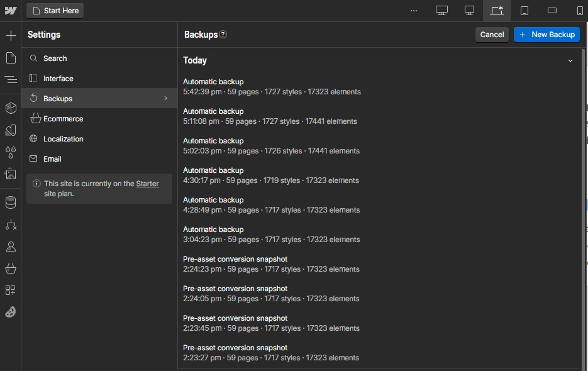Screen dimensions: 588x371
Task: Click the Today section heading
Action: pyautogui.click(x=194, y=60)
